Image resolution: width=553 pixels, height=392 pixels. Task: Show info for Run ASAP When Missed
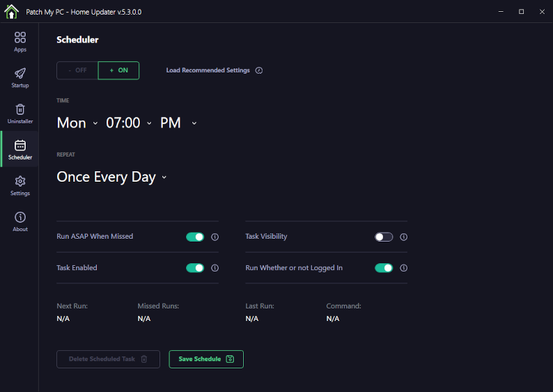click(x=215, y=237)
